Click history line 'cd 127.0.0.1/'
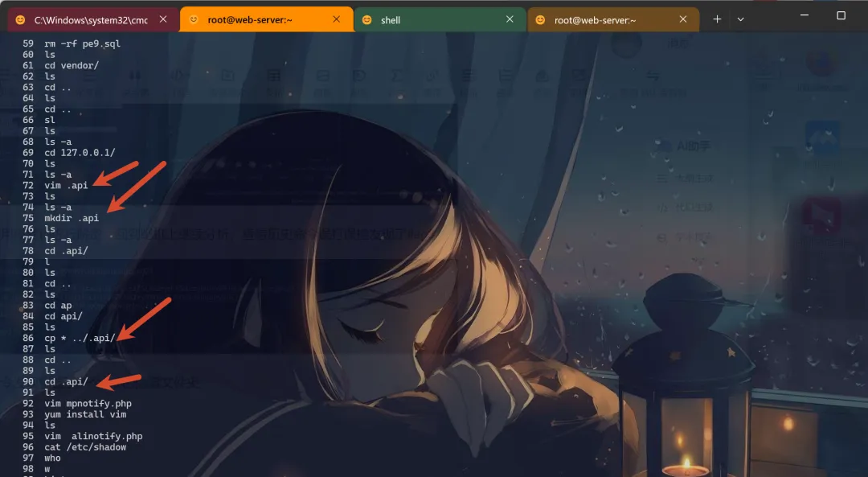The image size is (868, 477). coord(80,152)
